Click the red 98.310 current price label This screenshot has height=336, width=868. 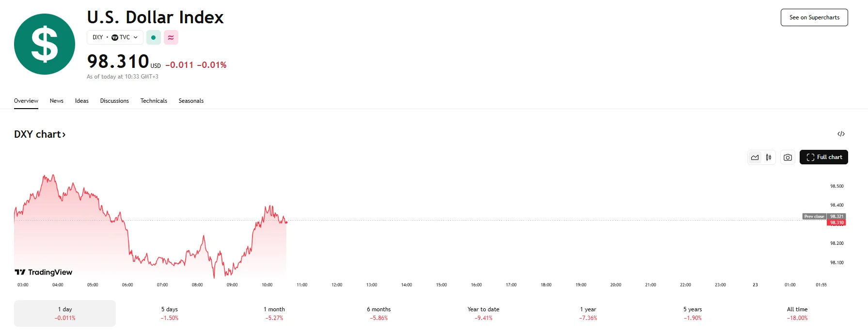(837, 223)
